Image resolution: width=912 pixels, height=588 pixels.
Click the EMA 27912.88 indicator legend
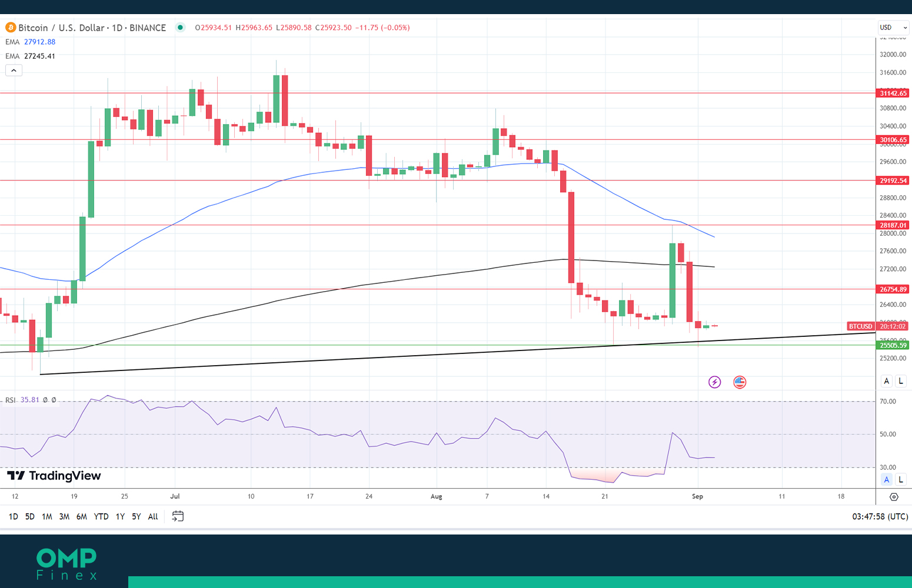pyautogui.click(x=31, y=42)
